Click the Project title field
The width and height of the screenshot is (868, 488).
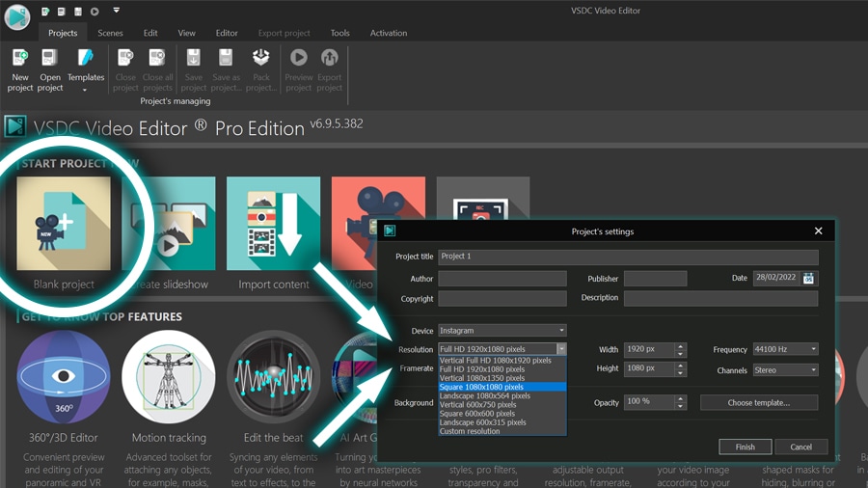pyautogui.click(x=628, y=257)
